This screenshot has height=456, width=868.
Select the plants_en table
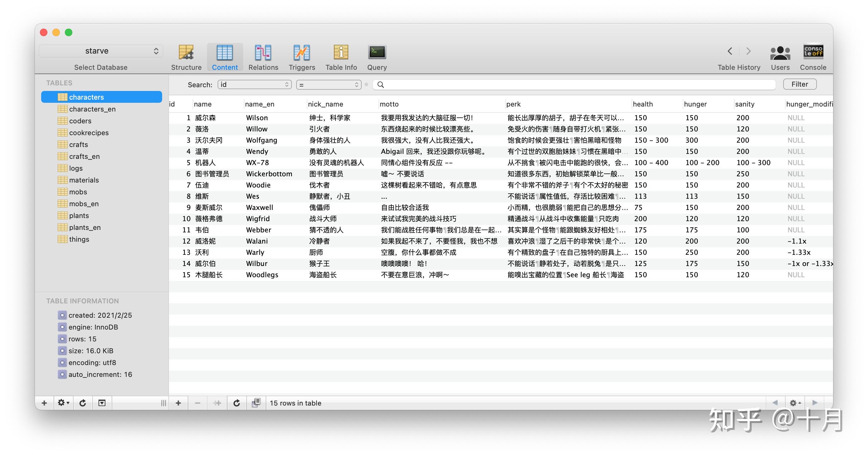point(101,227)
